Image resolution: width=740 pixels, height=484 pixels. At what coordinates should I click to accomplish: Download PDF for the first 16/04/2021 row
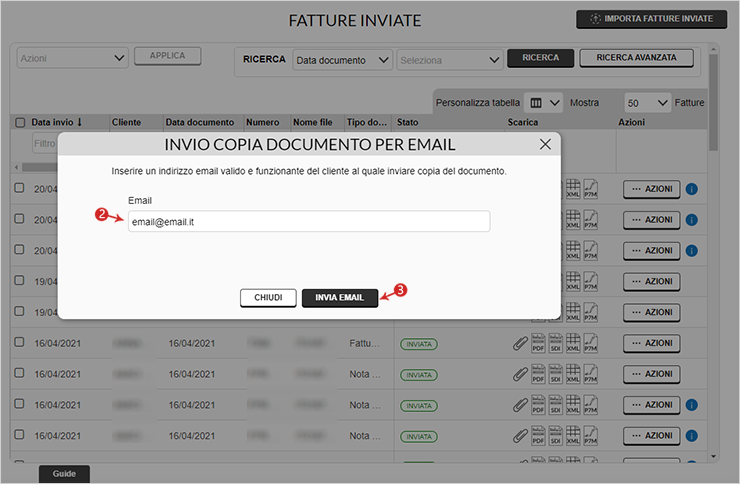[x=537, y=343]
